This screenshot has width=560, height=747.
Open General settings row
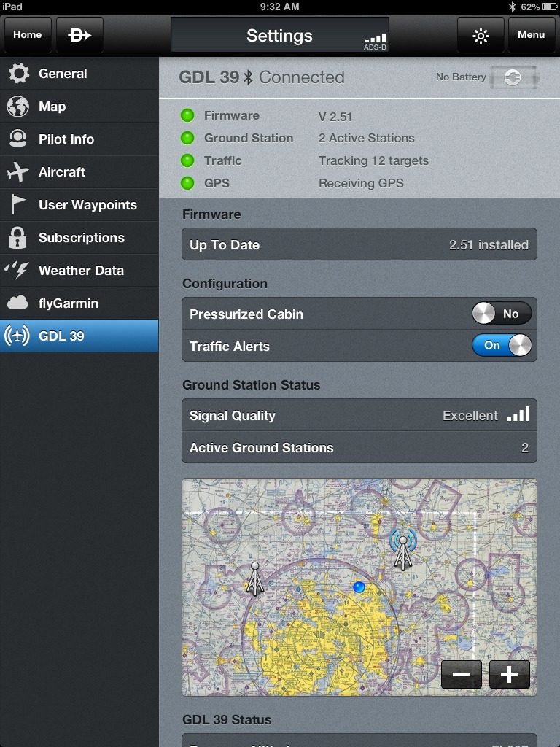pyautogui.click(x=79, y=74)
